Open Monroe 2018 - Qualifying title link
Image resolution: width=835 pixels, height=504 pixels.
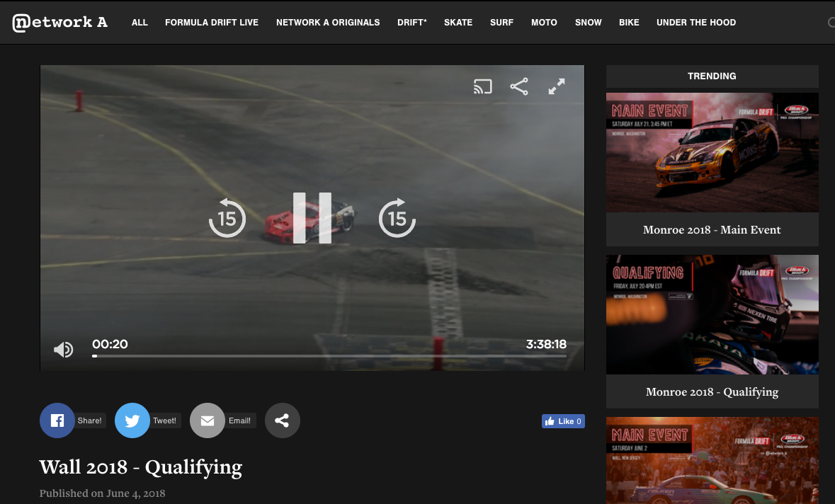coord(712,392)
